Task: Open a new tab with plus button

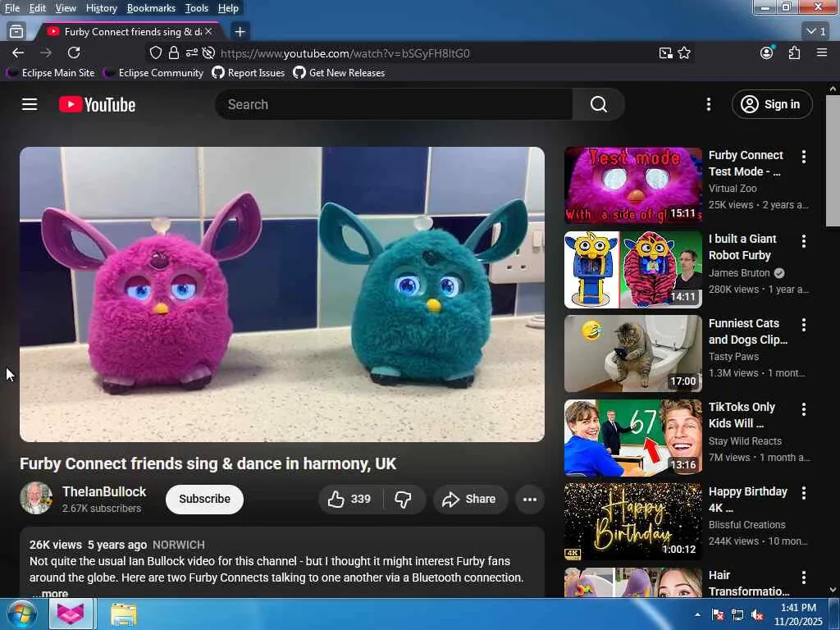Action: 240,32
